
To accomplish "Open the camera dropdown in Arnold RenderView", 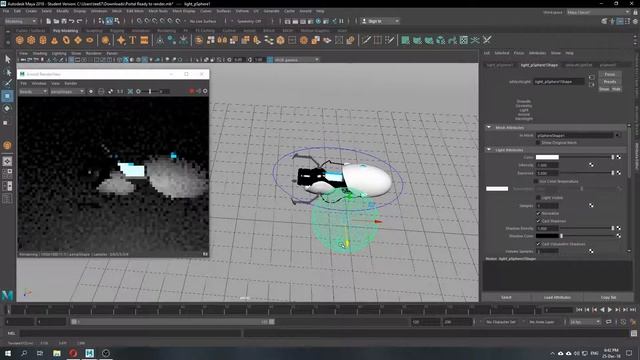I will [x=67, y=91].
